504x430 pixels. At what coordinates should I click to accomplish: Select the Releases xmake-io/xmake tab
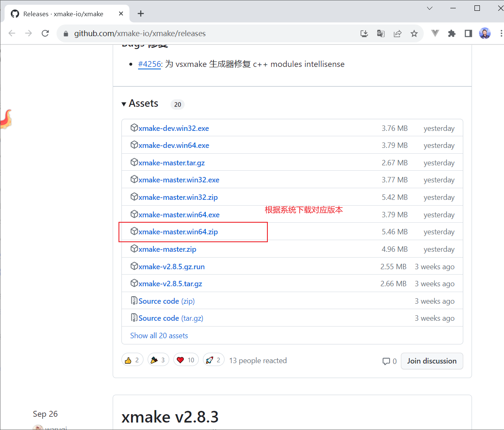tap(63, 14)
